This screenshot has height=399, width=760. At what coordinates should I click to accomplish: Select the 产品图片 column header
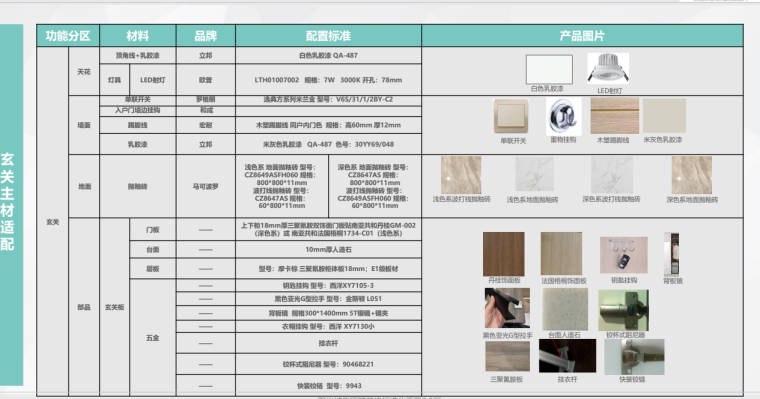pos(582,36)
